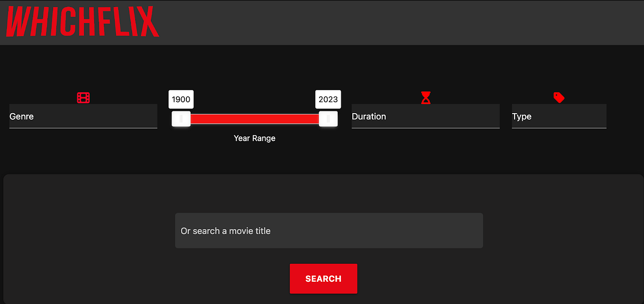Click the 1900 year badge

point(181,99)
